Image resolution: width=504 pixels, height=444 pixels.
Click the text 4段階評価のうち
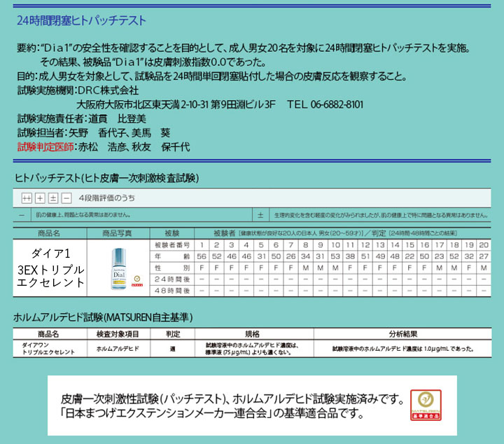pyautogui.click(x=107, y=198)
